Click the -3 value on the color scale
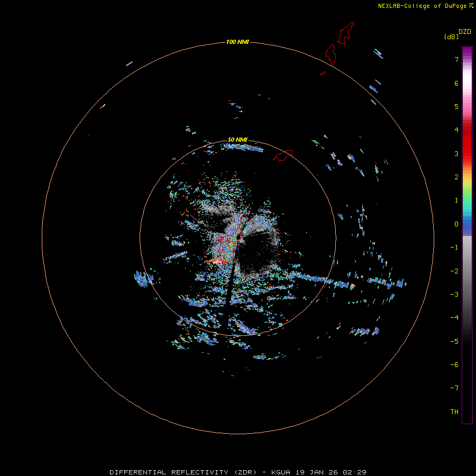Screen dimensions: 476x476 point(454,295)
